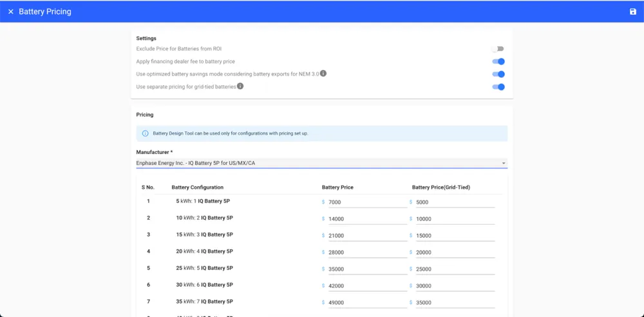Edit Grid-Tied price field showing 15000
644x317 pixels.
pos(455,236)
